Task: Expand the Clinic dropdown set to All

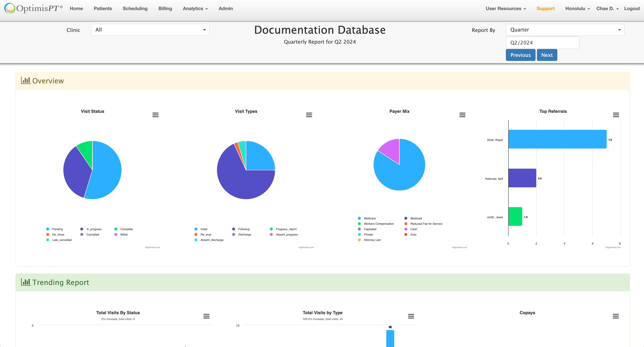Action: tap(150, 30)
